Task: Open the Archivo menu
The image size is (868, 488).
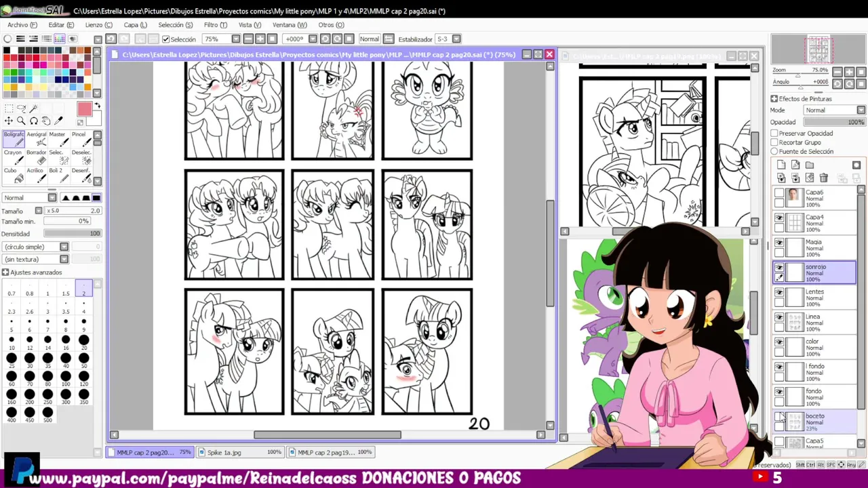Action: pyautogui.click(x=22, y=25)
